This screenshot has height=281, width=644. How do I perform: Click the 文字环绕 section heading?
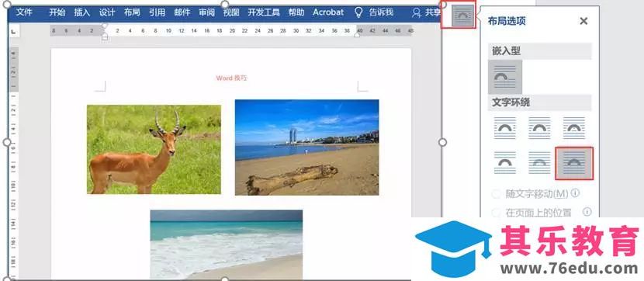click(511, 102)
